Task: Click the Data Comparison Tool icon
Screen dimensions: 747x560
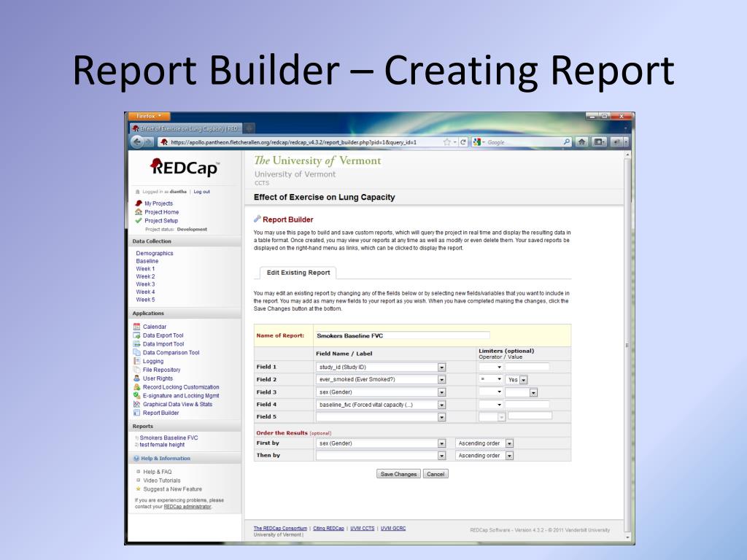Action: 136,352
